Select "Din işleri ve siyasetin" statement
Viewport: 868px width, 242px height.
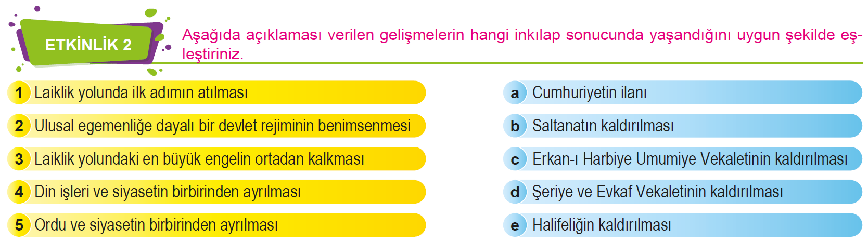(168, 192)
